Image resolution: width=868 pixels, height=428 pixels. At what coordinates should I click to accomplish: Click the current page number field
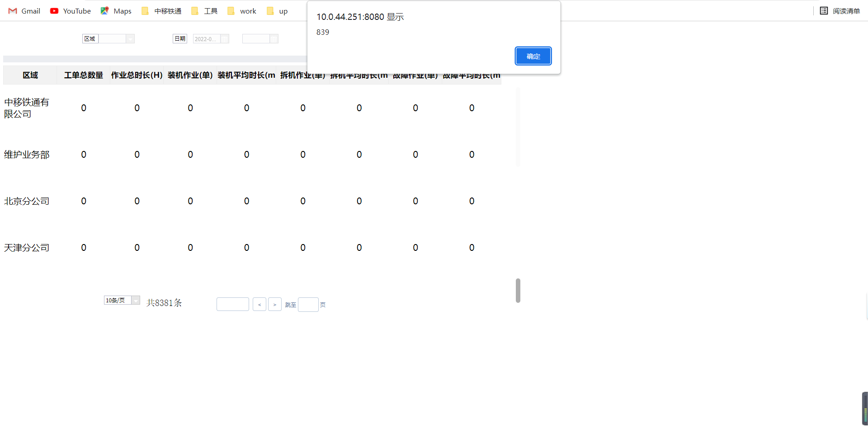tap(233, 304)
